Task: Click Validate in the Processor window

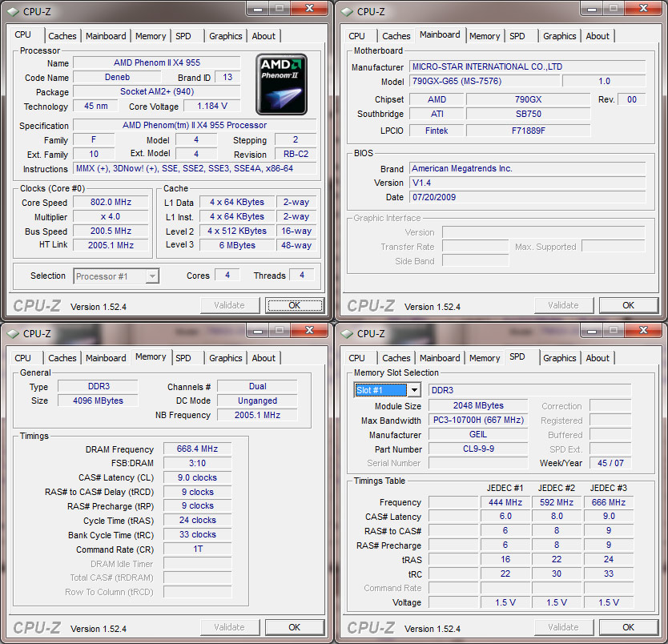Action: [230, 305]
